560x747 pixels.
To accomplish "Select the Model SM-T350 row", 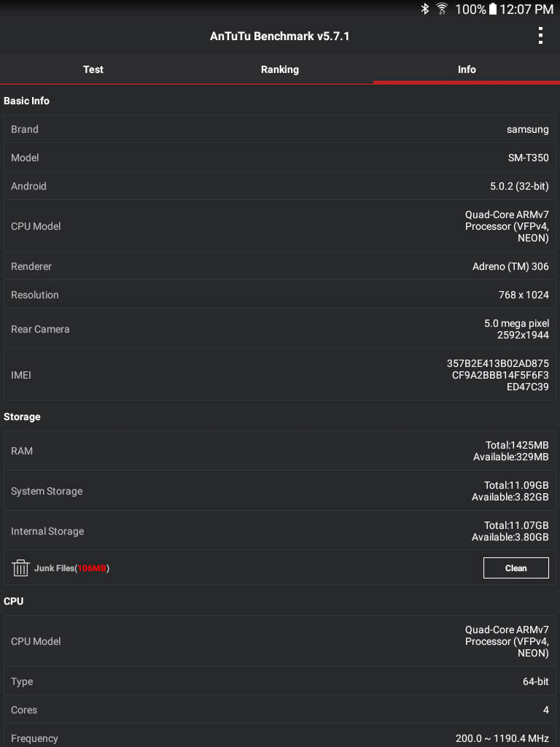I will coord(280,158).
